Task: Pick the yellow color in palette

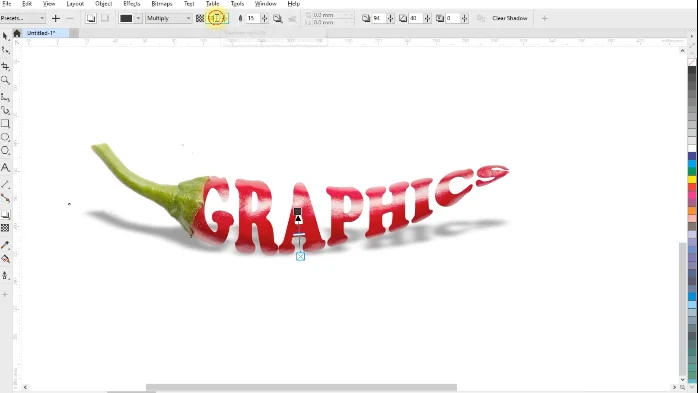Action: tap(692, 179)
